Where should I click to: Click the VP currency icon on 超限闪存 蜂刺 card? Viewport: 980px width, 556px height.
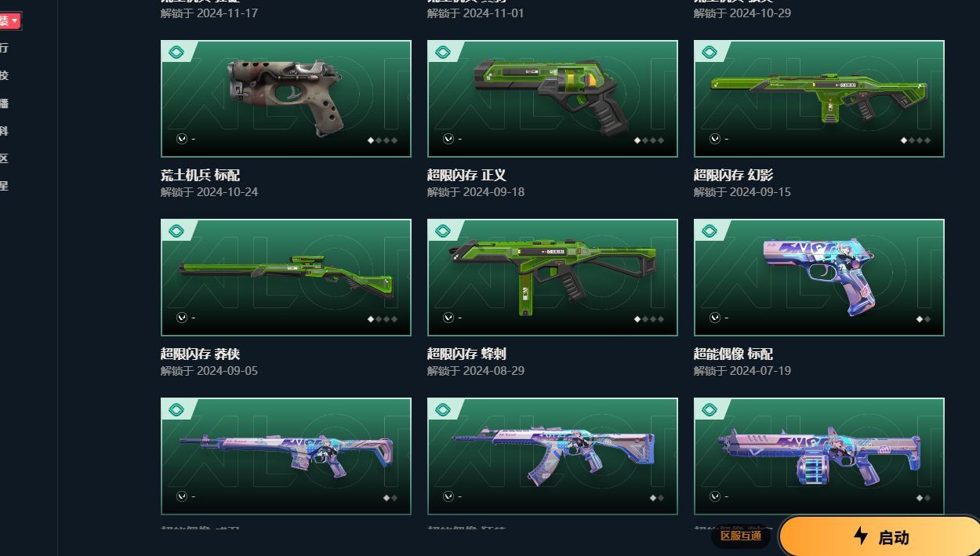coord(448,318)
